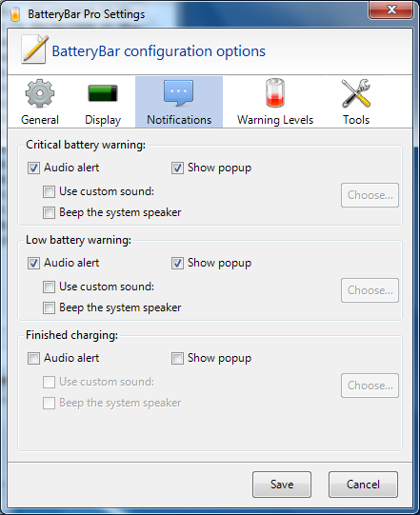
Task: Select the Display green battery icon
Action: pos(103,93)
